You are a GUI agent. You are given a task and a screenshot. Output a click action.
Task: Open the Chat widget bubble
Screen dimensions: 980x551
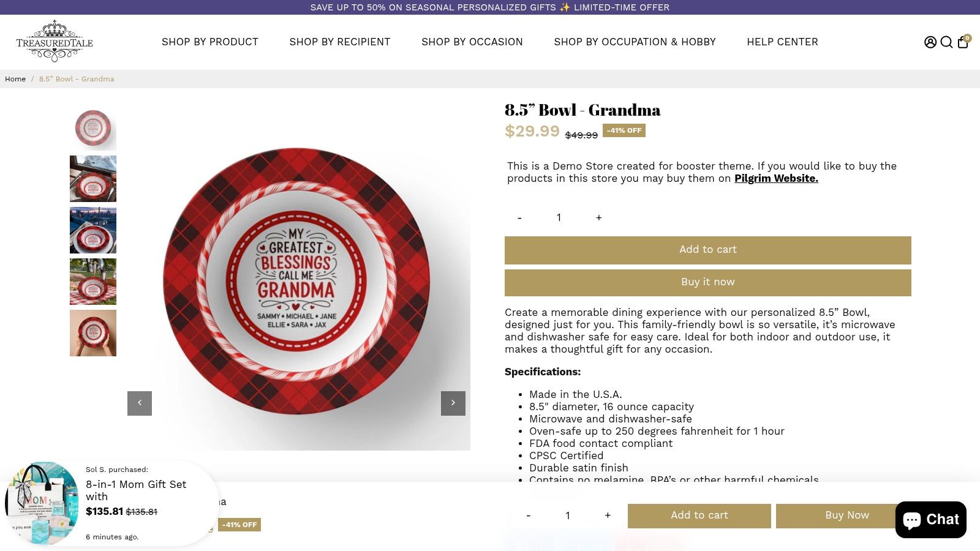930,519
